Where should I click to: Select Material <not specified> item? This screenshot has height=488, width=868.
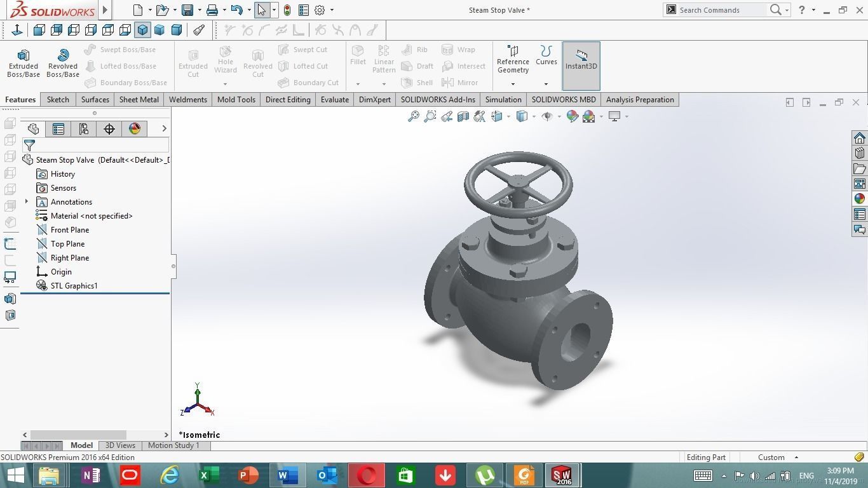click(x=92, y=216)
